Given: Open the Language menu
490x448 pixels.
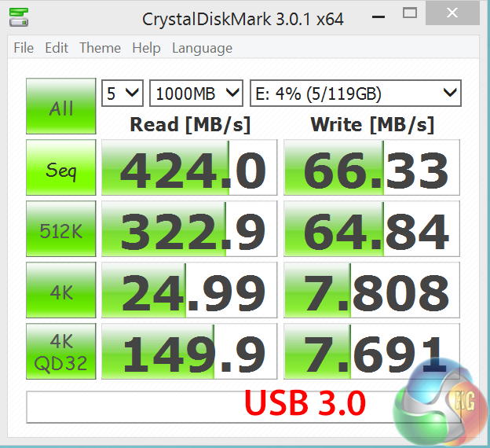Looking at the screenshot, I should click(x=202, y=49).
